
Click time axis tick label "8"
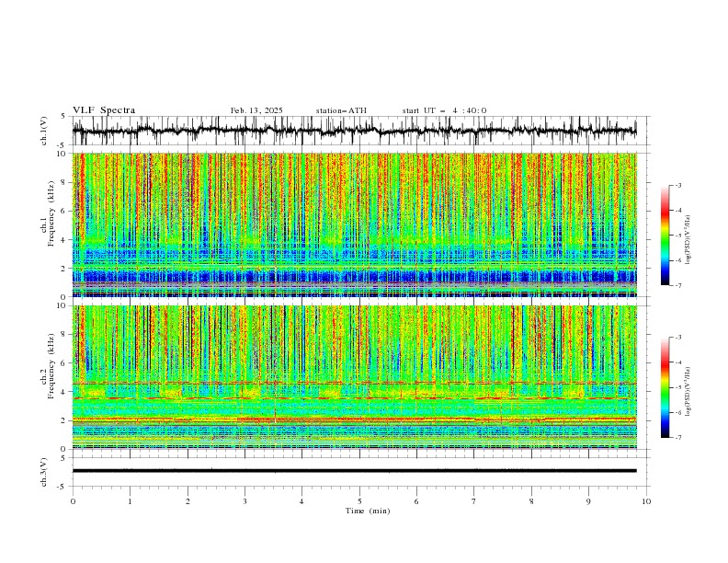pyautogui.click(x=531, y=501)
